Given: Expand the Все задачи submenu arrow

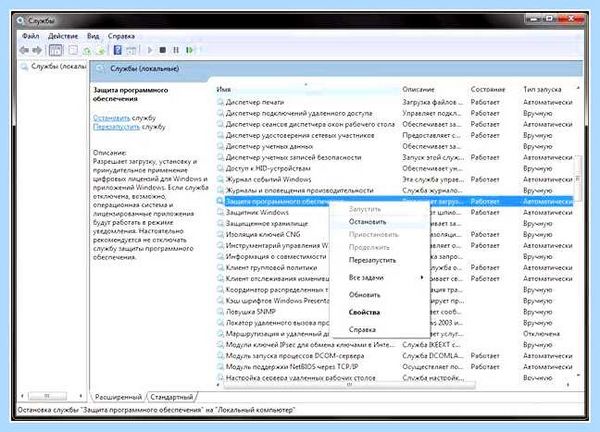Looking at the screenshot, I should pos(422,277).
